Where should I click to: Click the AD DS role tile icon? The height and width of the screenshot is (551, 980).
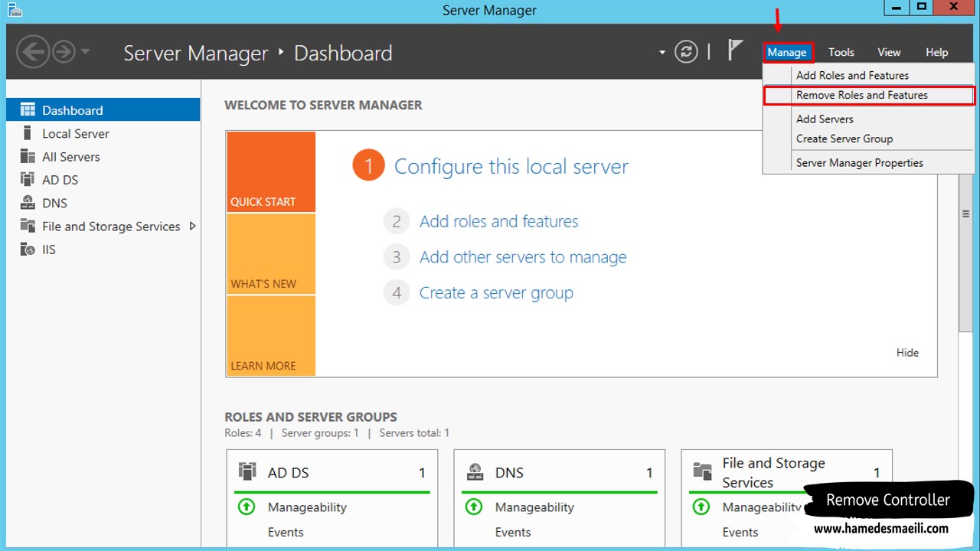pyautogui.click(x=247, y=471)
